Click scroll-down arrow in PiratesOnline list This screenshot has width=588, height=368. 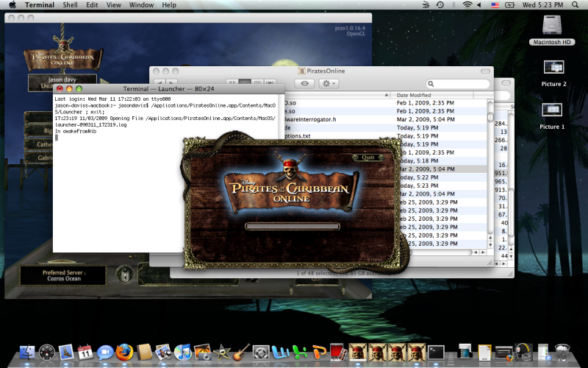490,245
